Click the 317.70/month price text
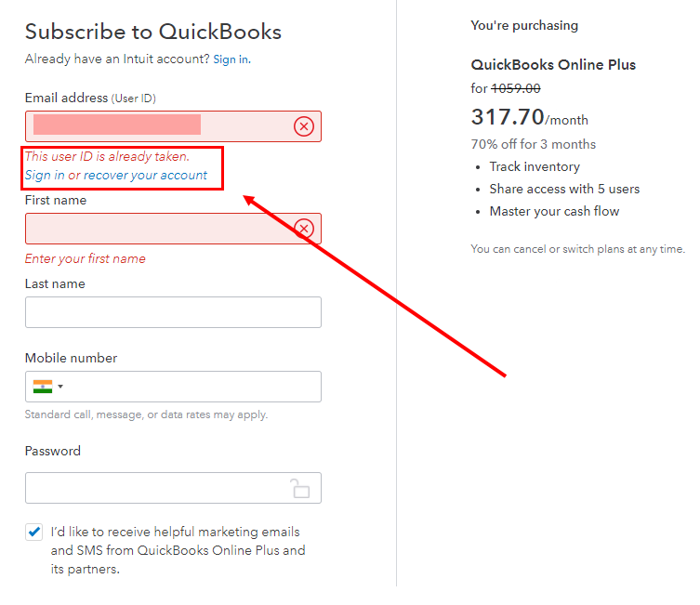 point(529,117)
